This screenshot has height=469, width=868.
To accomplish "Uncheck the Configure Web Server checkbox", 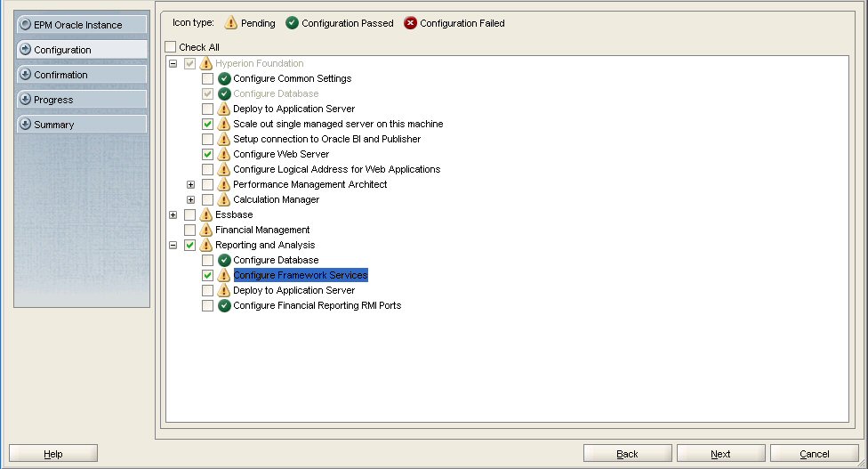I will click(207, 154).
